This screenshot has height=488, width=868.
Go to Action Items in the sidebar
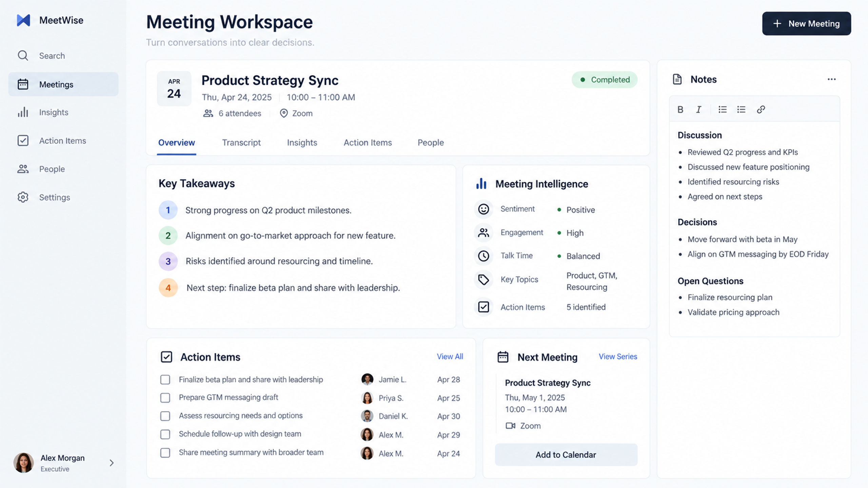[x=63, y=141]
